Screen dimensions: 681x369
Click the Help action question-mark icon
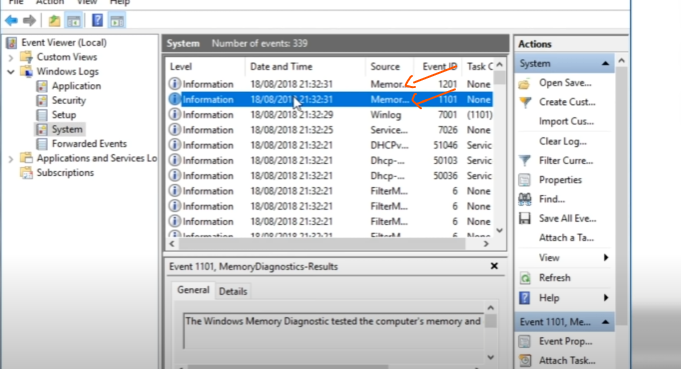click(x=525, y=298)
